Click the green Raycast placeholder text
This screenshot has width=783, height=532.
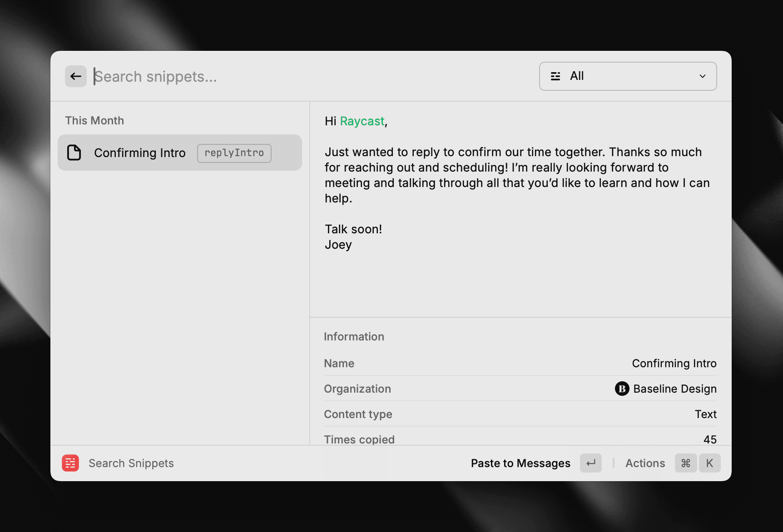pos(362,121)
